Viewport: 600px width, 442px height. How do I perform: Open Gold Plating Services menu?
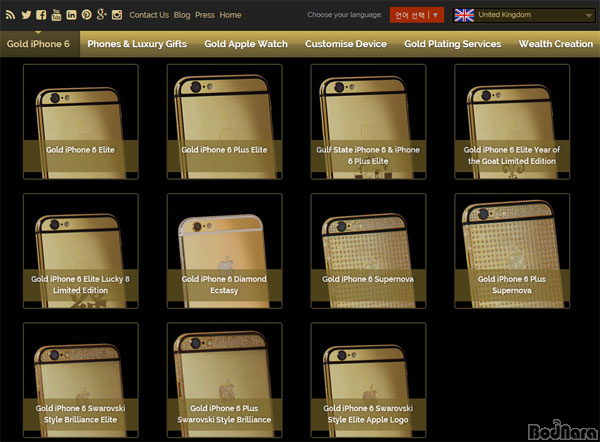[x=452, y=44]
